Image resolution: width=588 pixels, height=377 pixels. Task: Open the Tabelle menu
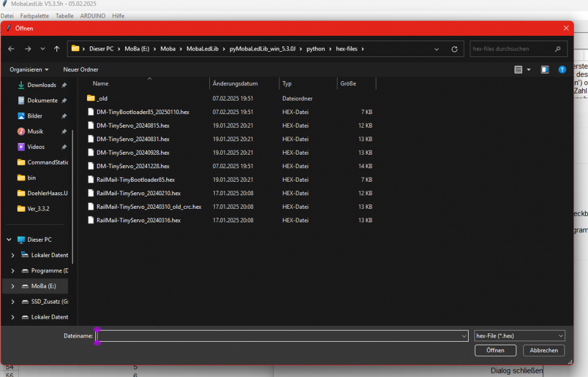65,16
